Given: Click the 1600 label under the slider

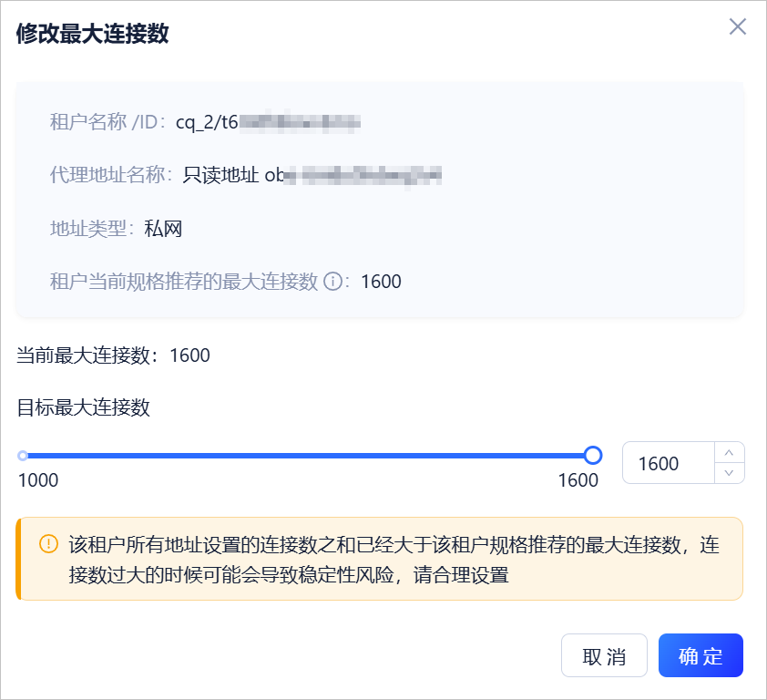Looking at the screenshot, I should [578, 480].
